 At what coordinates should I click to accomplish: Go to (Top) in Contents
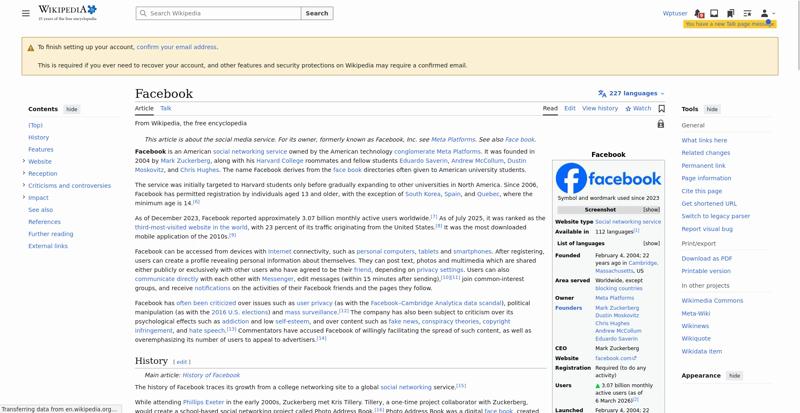[35, 125]
